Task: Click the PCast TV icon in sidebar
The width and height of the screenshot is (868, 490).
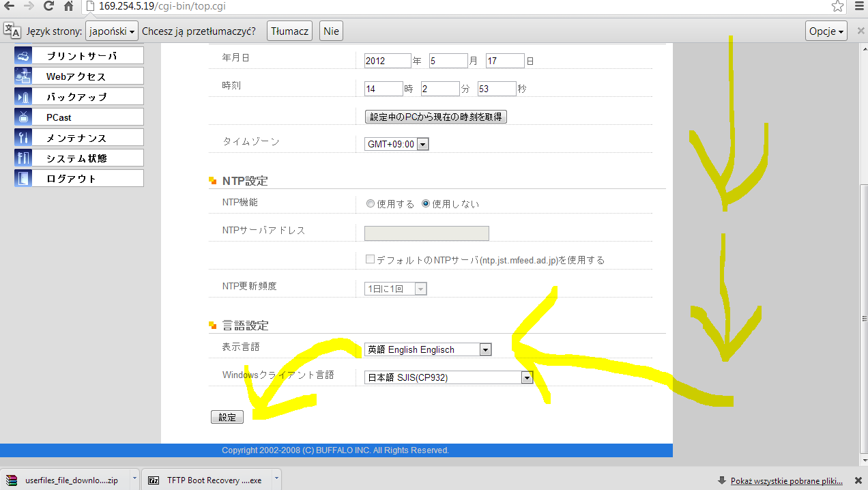Action: tap(23, 117)
